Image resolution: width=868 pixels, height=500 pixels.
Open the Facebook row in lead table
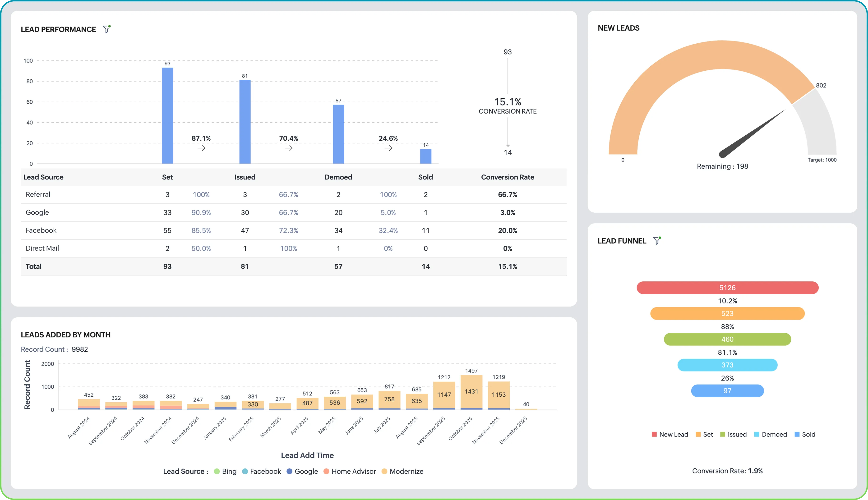tap(41, 230)
